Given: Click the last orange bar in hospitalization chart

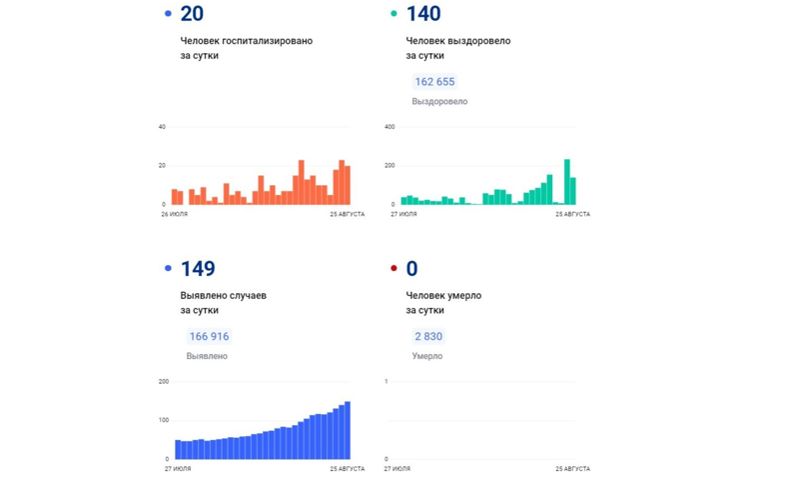Looking at the screenshot, I should coord(347,185).
